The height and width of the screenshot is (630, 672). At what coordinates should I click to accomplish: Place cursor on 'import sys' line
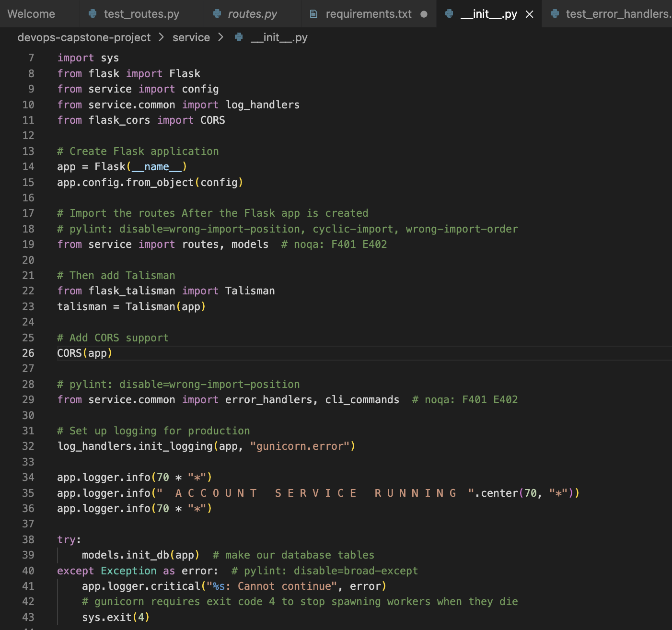[x=88, y=58]
